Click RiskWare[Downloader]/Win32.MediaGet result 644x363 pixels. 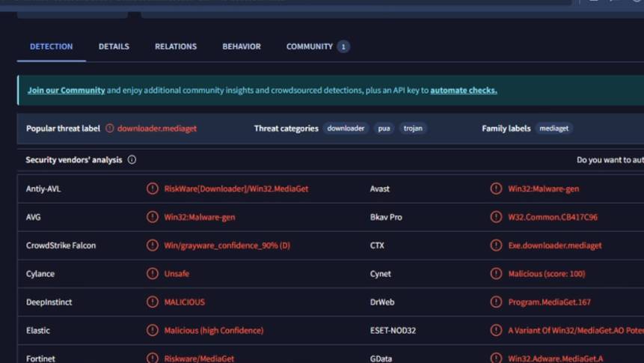(236, 189)
